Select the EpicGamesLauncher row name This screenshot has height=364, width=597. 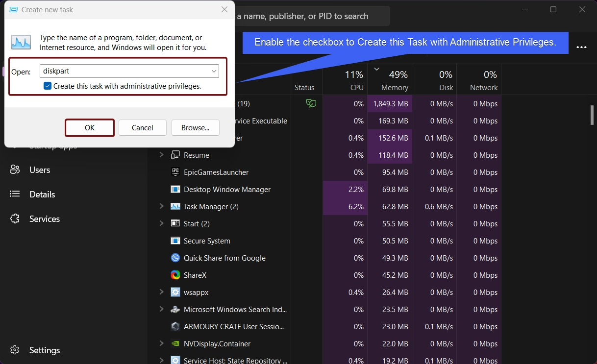(x=216, y=172)
